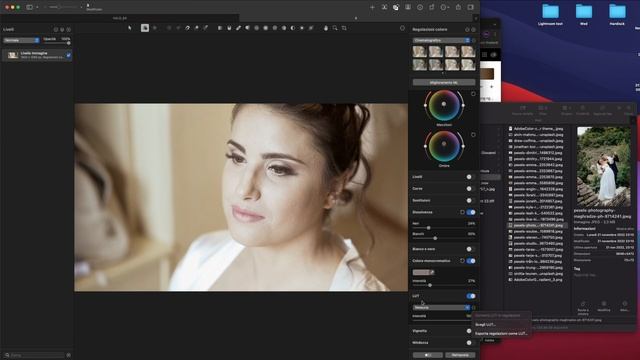
Task: Select the last preset thumbnail in second row
Action: [x=468, y=64]
